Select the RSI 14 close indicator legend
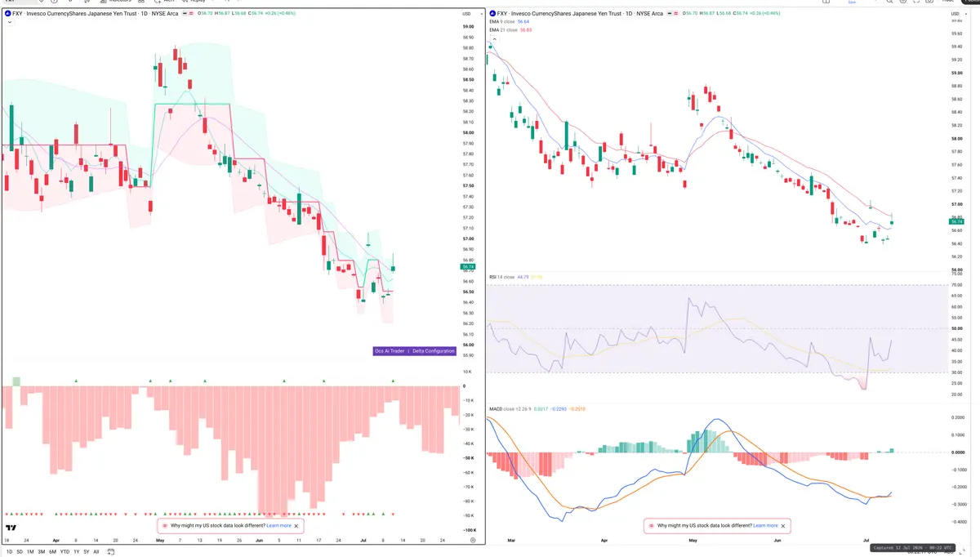Viewport: 980px width, 557px height. click(x=516, y=277)
